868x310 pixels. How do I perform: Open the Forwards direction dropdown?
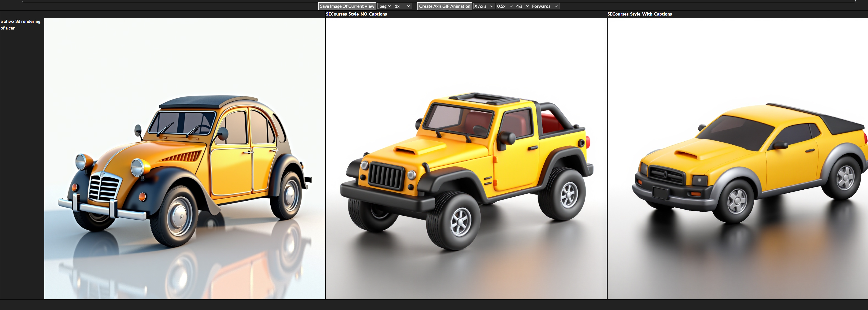coord(545,6)
